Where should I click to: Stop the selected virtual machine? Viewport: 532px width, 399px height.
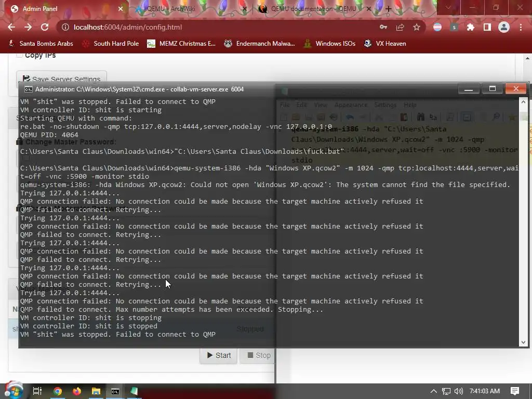pyautogui.click(x=258, y=355)
